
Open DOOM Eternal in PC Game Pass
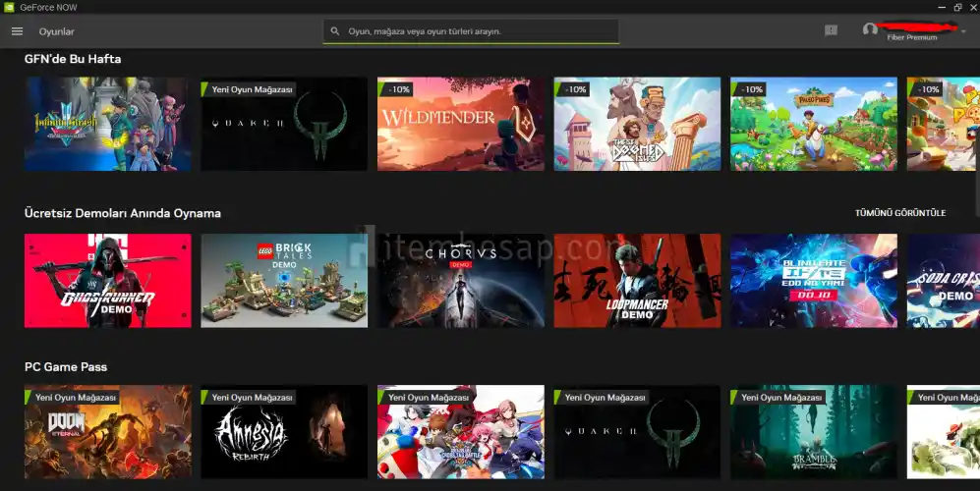pyautogui.click(x=107, y=432)
